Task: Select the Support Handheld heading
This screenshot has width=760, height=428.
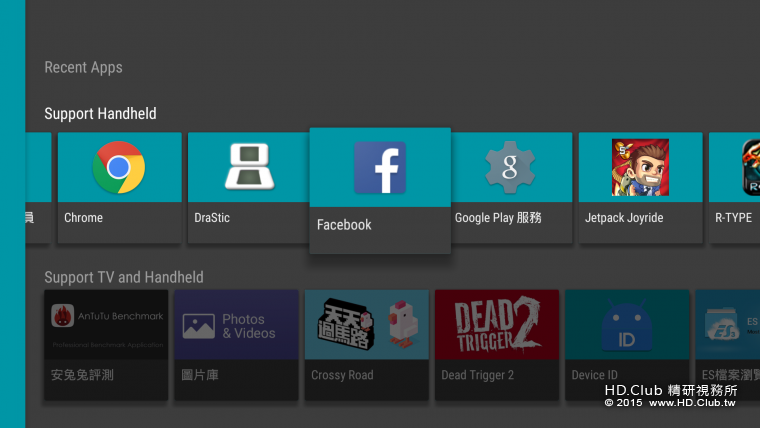Action: click(x=100, y=113)
